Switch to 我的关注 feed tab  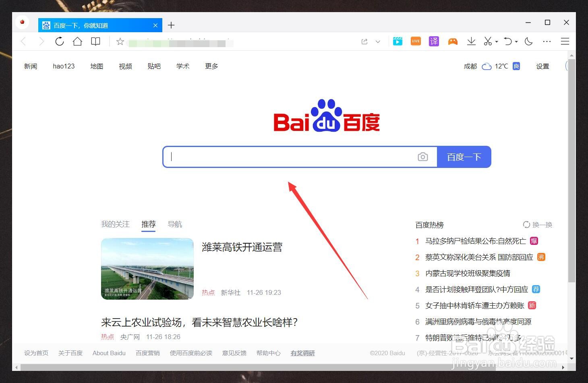tap(115, 224)
